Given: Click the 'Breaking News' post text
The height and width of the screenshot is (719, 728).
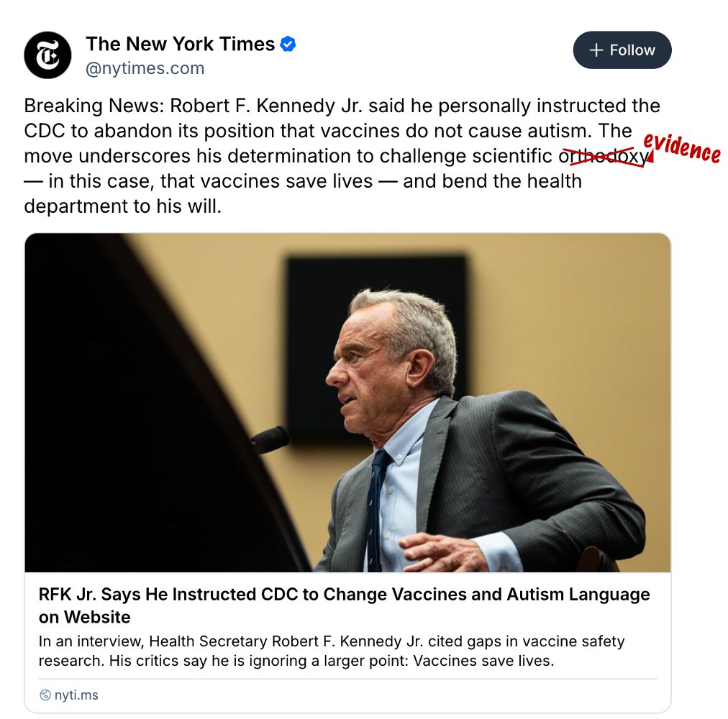Looking at the screenshot, I should pyautogui.click(x=342, y=156).
